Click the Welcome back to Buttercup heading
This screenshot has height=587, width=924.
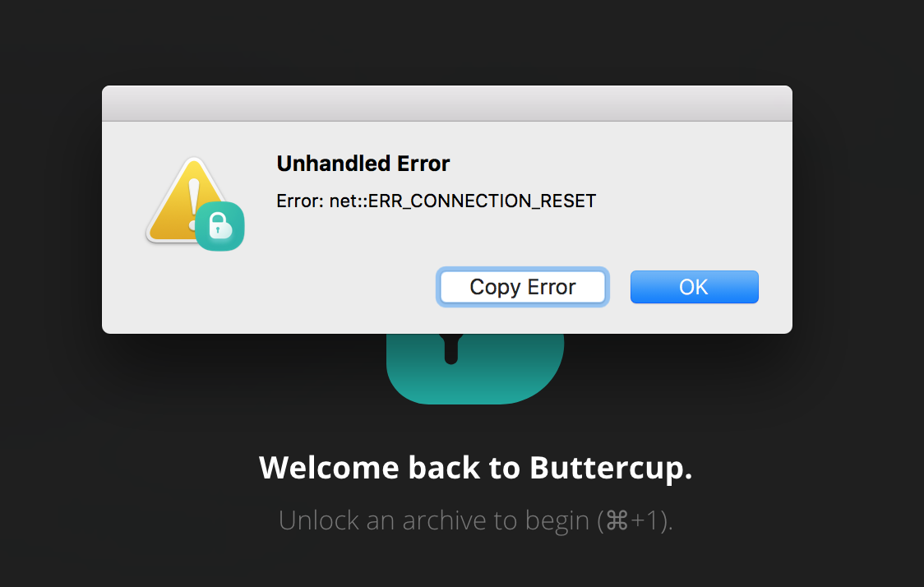click(x=475, y=468)
